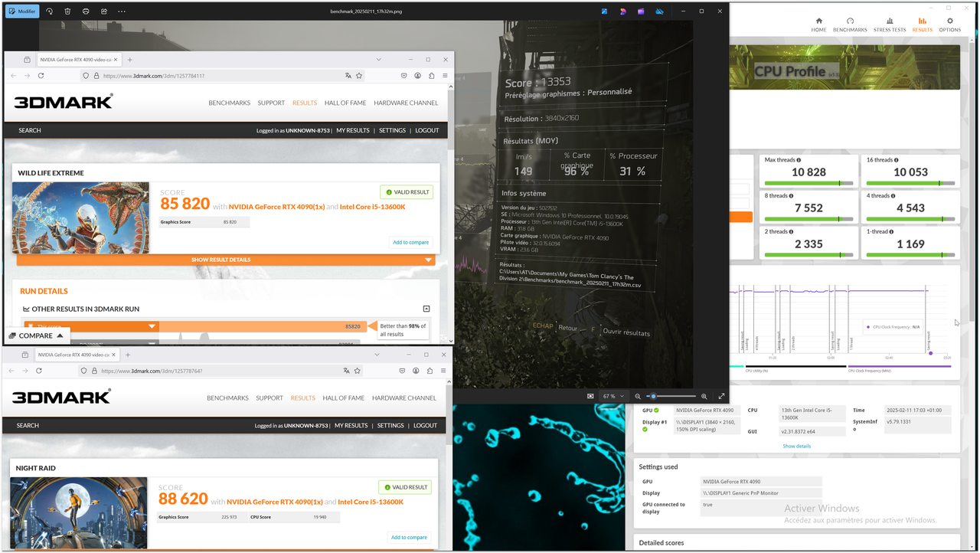
Task: Rotate the image in Photos viewer
Action: tap(50, 11)
